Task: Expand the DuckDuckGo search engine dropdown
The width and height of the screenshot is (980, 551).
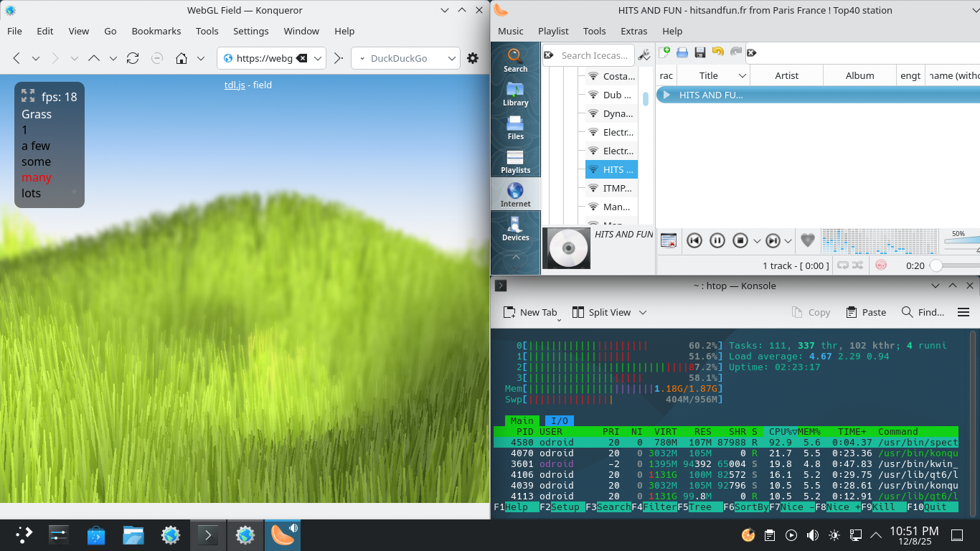Action: (451, 59)
